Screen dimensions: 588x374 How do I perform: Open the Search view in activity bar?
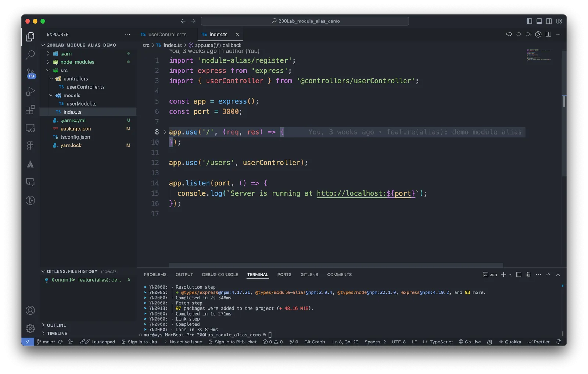point(30,55)
